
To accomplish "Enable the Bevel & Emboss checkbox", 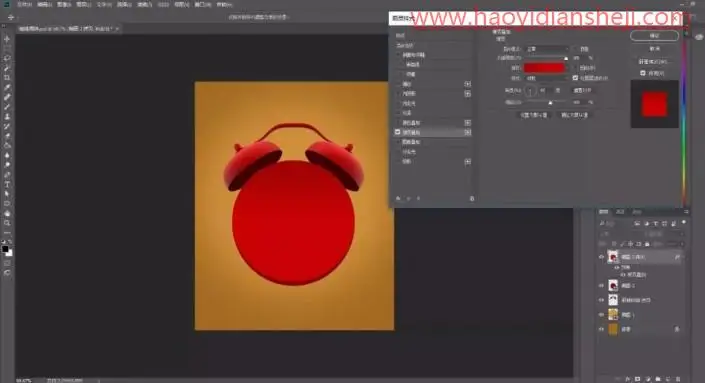I will pos(397,55).
